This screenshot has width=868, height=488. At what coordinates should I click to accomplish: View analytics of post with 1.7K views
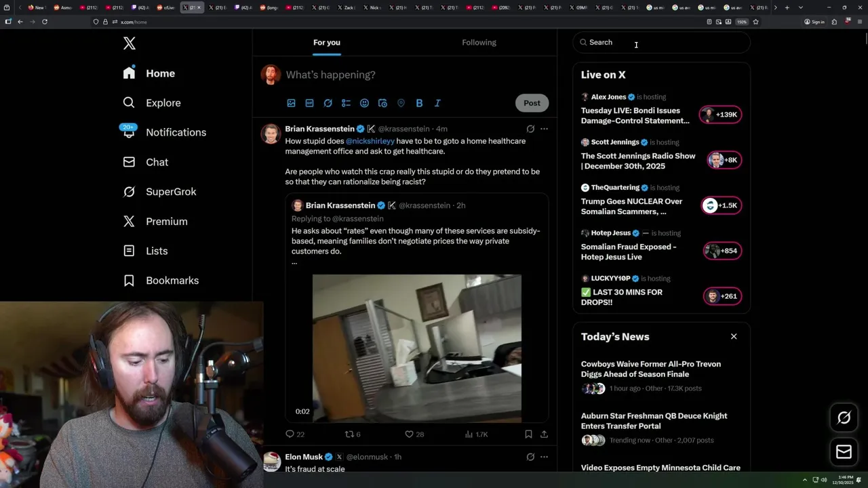(x=476, y=434)
